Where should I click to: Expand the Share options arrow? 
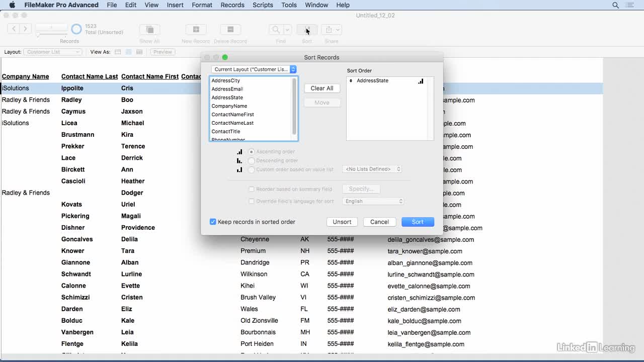[338, 30]
